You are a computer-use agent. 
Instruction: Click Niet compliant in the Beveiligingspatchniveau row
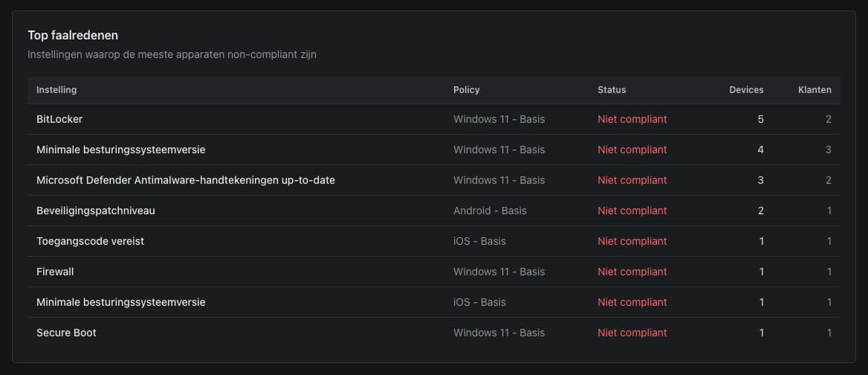pos(632,211)
